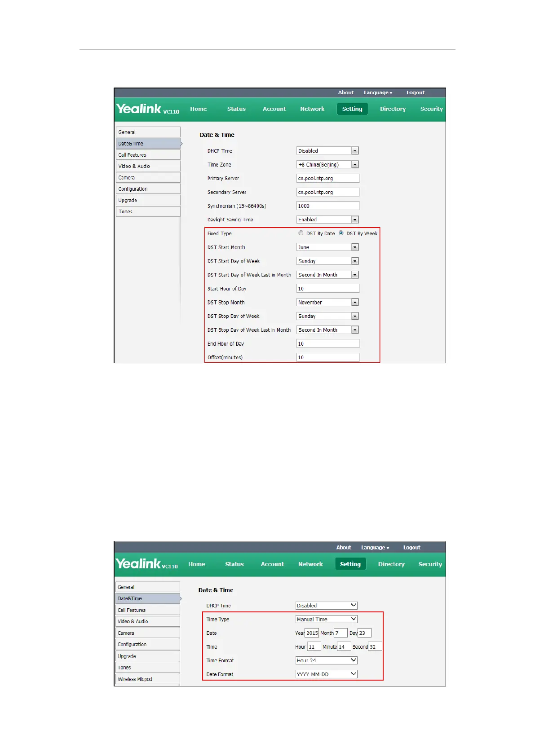Viewport: 535px width, 756px height.
Task: Open the Status tab in the lower screenshot
Action: (x=234, y=564)
